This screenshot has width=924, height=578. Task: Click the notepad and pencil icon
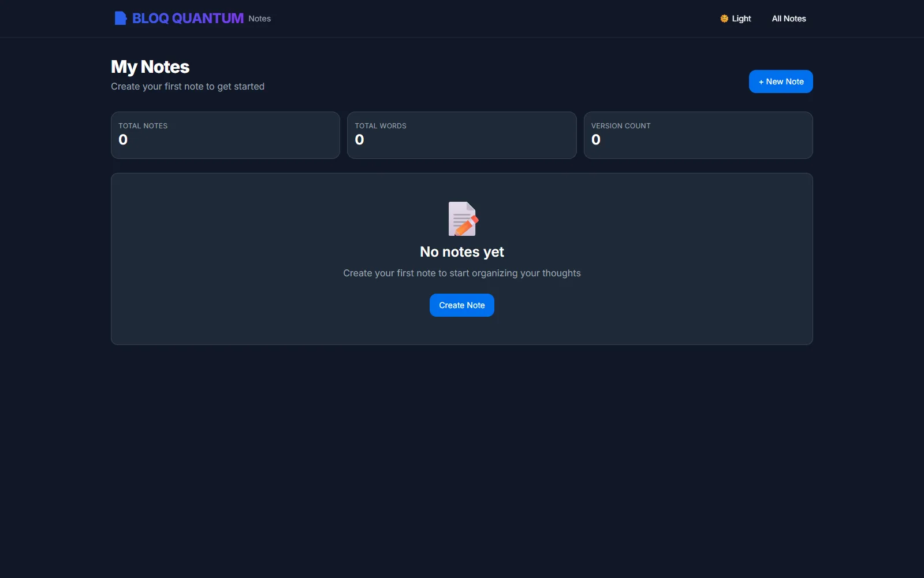click(x=463, y=218)
